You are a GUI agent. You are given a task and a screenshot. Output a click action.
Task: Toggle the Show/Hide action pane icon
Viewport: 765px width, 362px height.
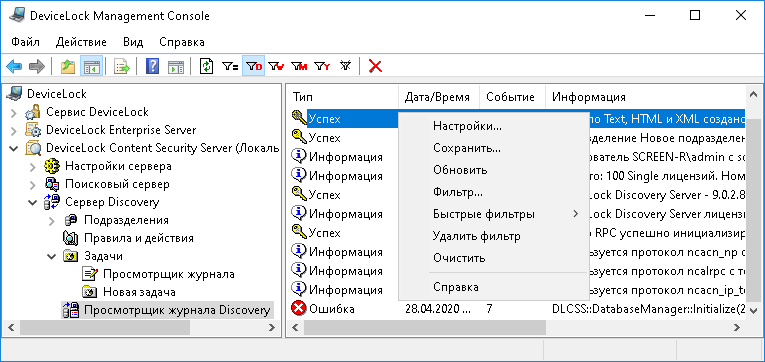click(175, 66)
